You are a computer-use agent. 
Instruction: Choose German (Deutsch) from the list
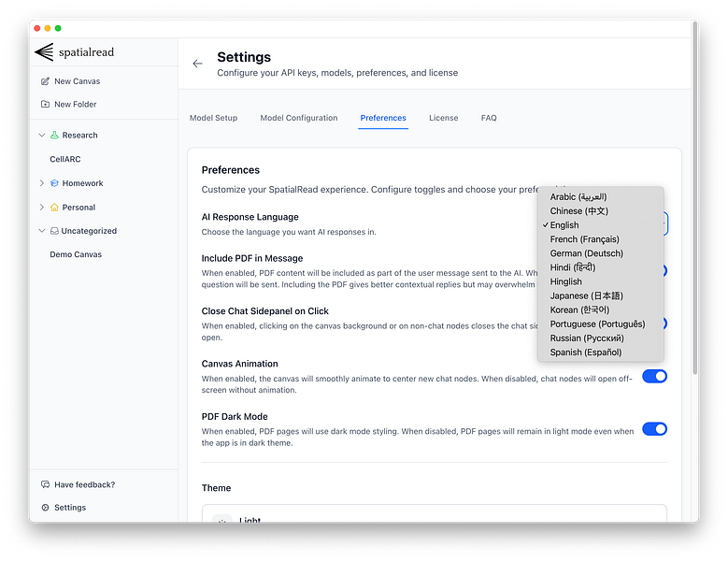coord(600,253)
